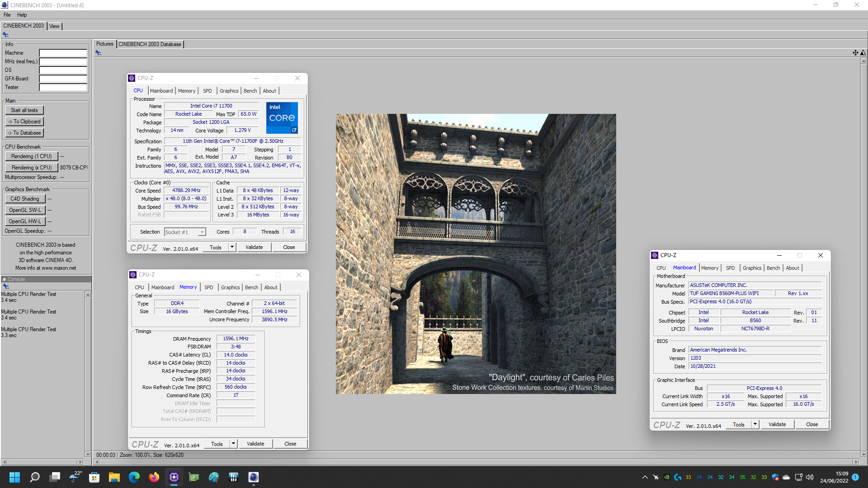Screen dimensions: 868x488
Task: Run the OpenGL HW-L benchmark
Action: click(x=25, y=221)
